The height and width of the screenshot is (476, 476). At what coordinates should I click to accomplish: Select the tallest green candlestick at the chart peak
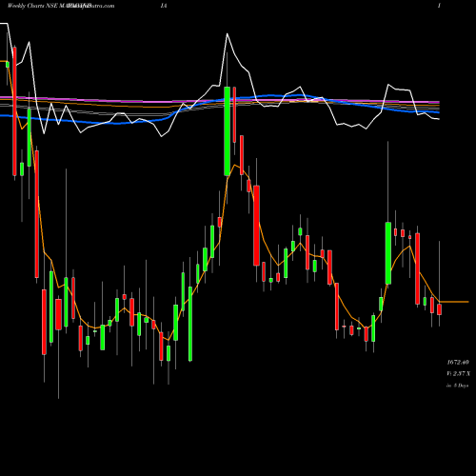pos(228,131)
